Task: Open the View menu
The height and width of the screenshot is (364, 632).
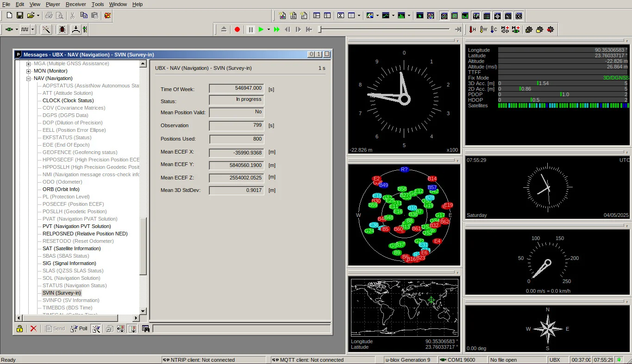Action: pyautogui.click(x=35, y=4)
